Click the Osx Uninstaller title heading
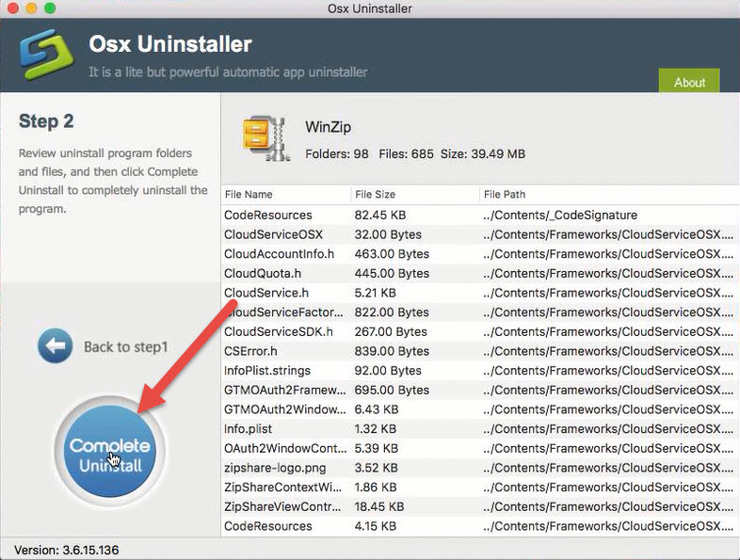740x560 pixels. (x=170, y=44)
